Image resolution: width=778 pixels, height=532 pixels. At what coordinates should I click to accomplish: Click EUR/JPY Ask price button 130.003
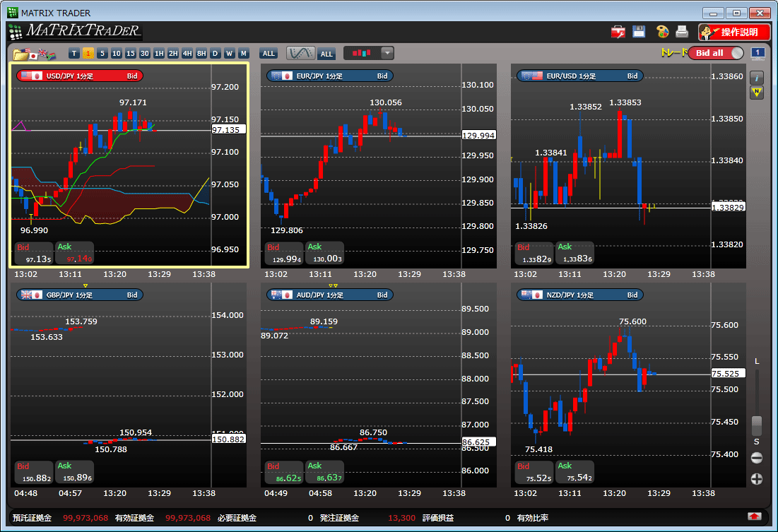click(324, 253)
